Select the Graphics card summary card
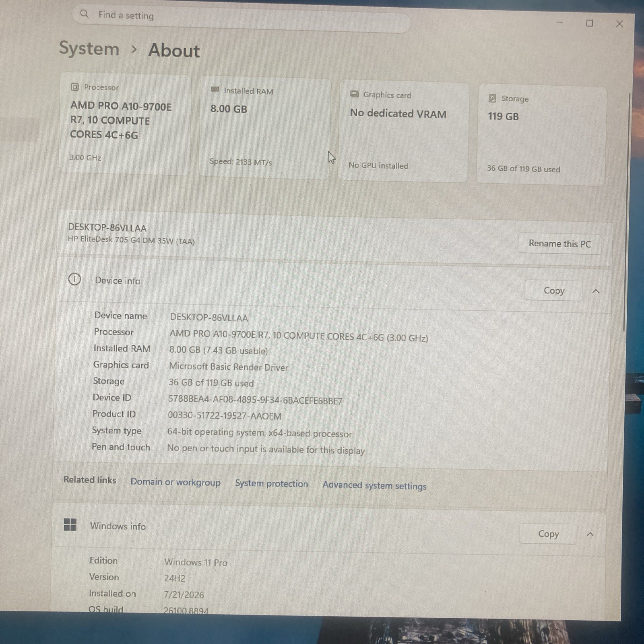The image size is (644, 644). (x=403, y=132)
